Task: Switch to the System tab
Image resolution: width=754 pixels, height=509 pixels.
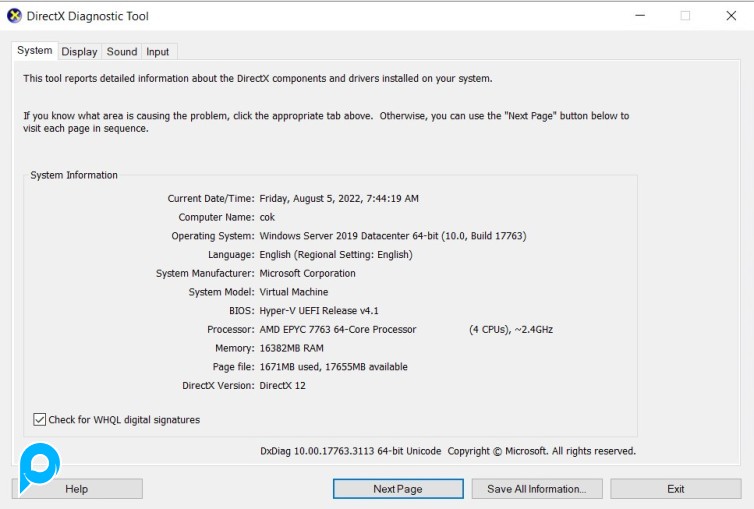Action: pos(35,50)
